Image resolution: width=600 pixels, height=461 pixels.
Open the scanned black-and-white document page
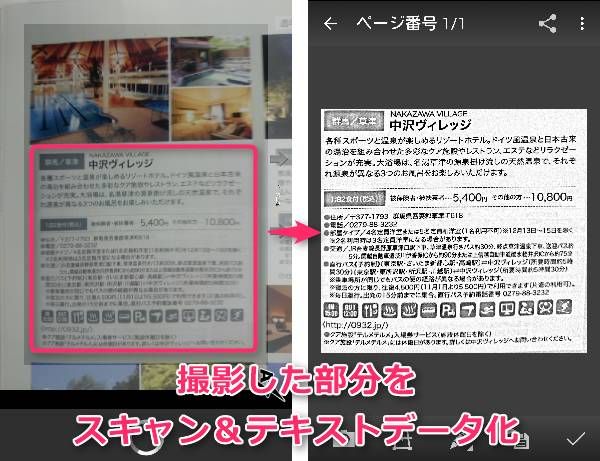coord(453,231)
